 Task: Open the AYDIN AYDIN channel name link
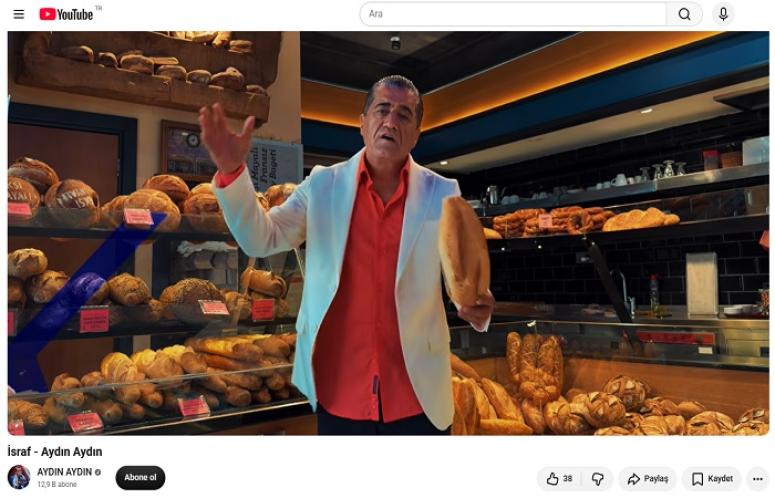click(64, 472)
